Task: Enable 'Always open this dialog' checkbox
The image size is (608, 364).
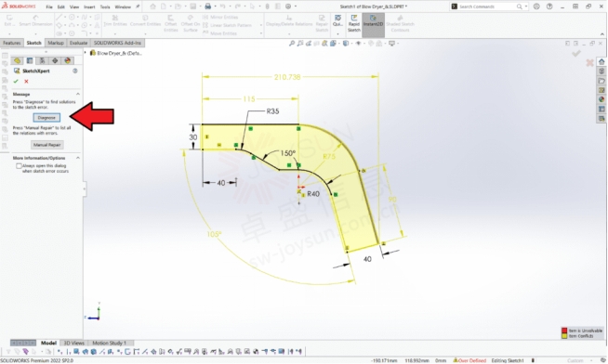Action: (19, 165)
